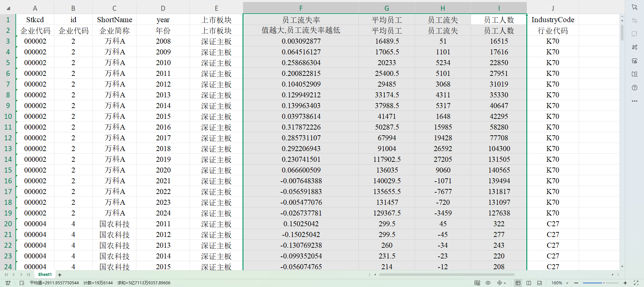This screenshot has width=644, height=287.
Task: Click the selection arrow tool in sidebar
Action: click(x=634, y=7)
